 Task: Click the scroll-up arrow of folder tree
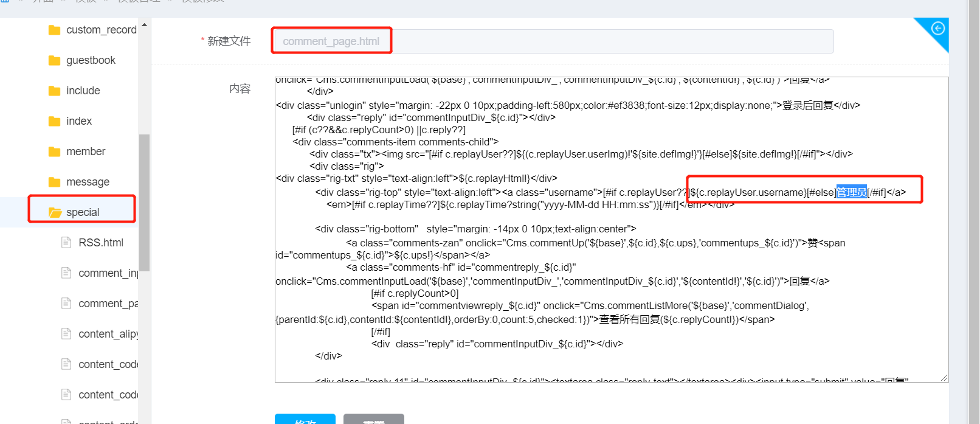(144, 25)
